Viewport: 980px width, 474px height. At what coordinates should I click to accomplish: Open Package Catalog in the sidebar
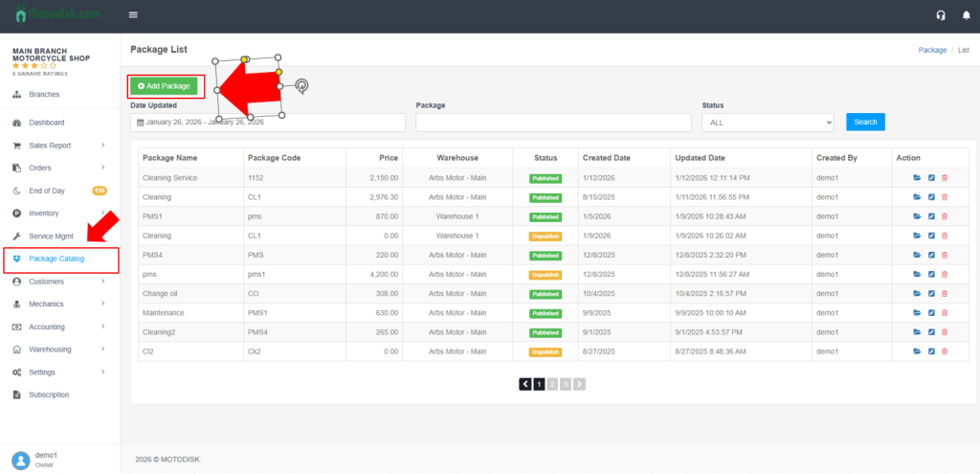[x=56, y=259]
